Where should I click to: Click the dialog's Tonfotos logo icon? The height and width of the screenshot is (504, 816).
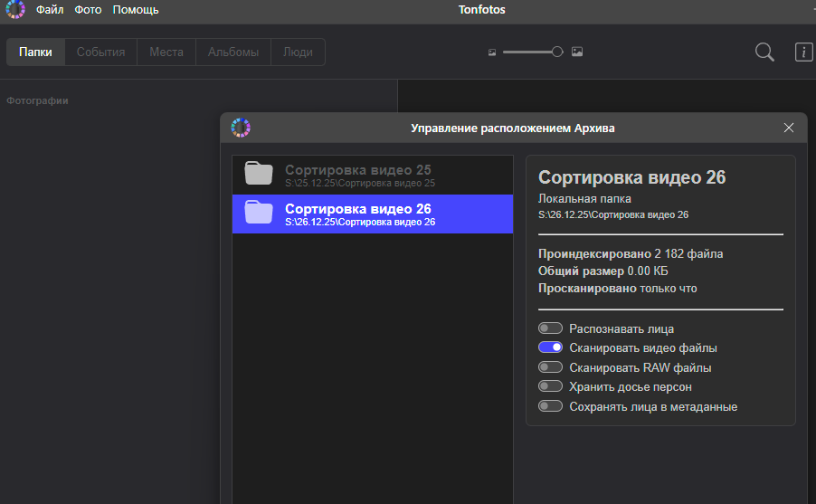241,128
